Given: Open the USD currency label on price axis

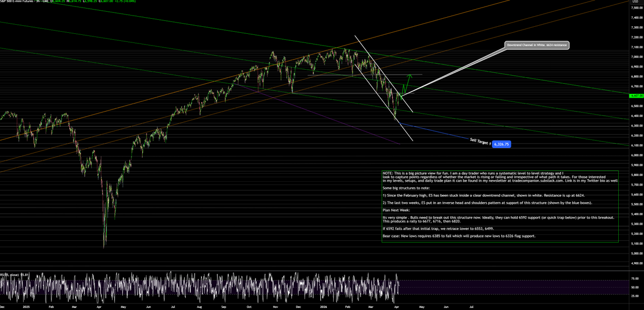Looking at the screenshot, I should (636, 2).
